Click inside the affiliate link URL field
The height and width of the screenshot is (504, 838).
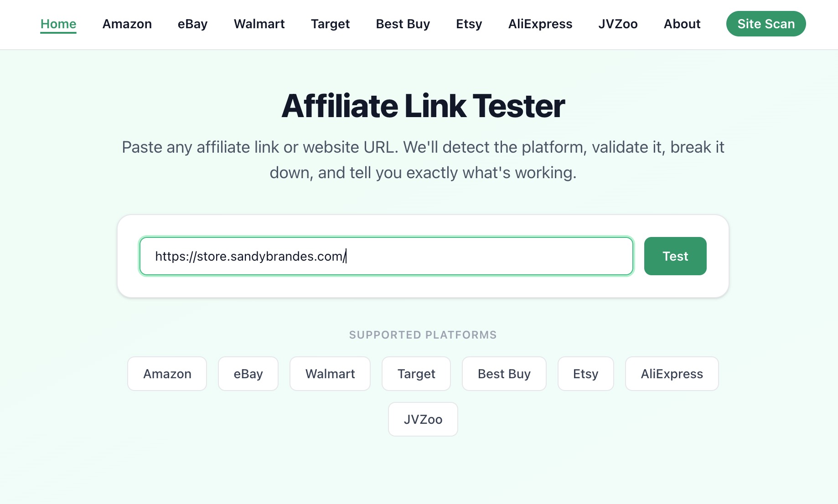tap(386, 256)
